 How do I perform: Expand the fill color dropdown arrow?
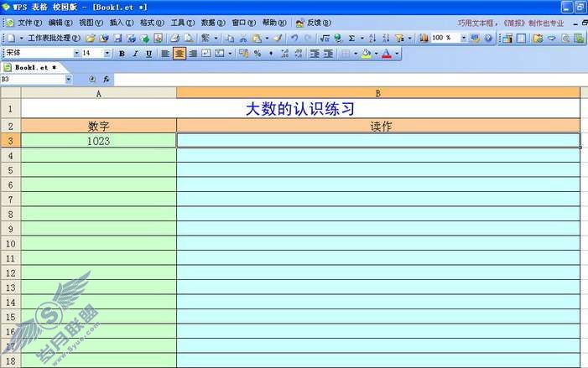click(376, 54)
